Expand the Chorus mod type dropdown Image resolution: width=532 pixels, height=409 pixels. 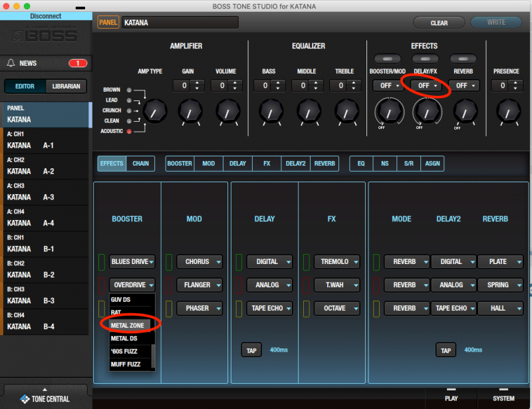coord(203,261)
